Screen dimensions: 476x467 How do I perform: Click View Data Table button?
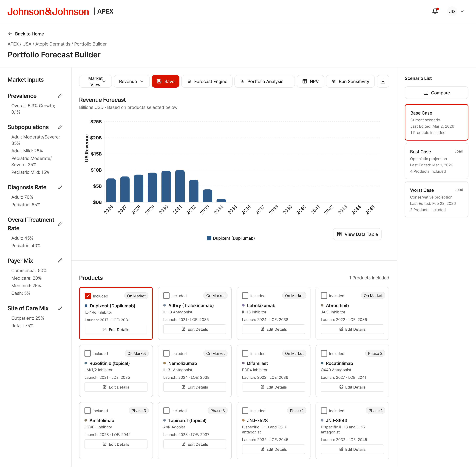point(357,234)
